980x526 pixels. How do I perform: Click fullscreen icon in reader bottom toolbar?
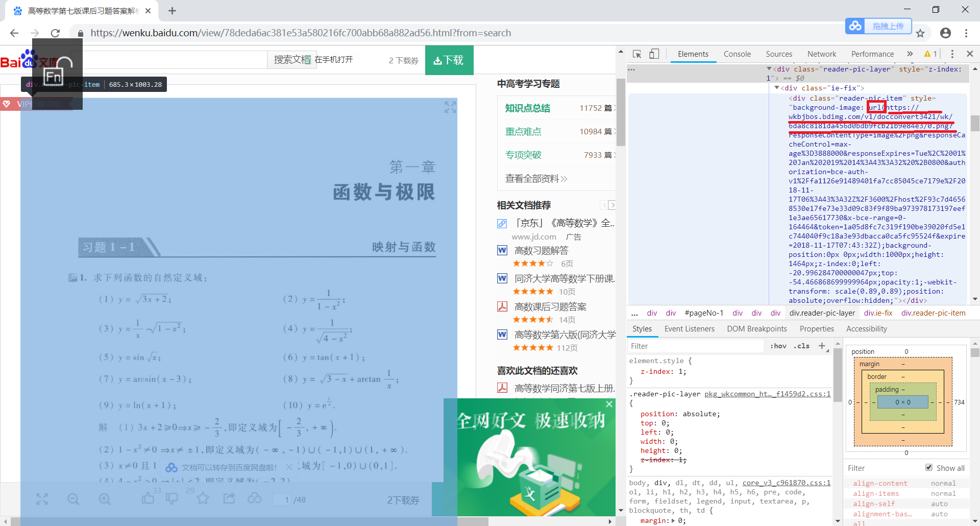42,499
